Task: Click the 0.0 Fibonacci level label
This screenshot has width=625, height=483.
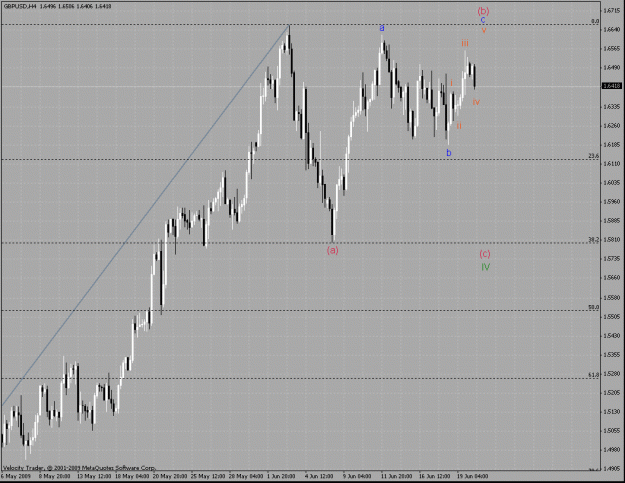Action: click(x=595, y=21)
